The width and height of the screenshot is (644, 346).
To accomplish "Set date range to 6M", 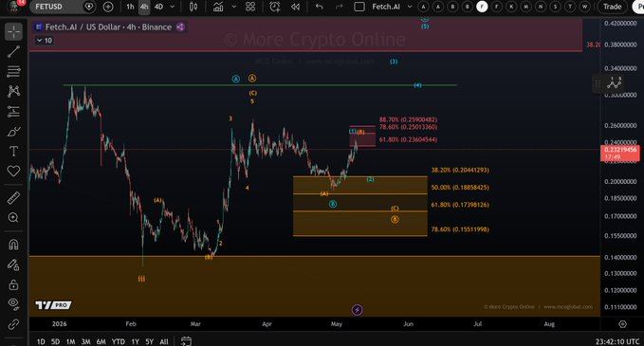I will [101, 341].
